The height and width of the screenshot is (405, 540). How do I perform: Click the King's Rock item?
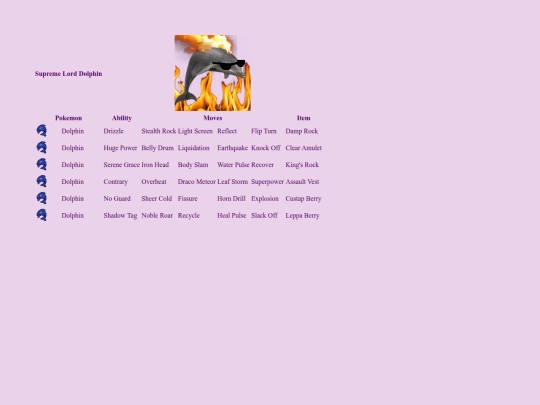pyautogui.click(x=302, y=165)
